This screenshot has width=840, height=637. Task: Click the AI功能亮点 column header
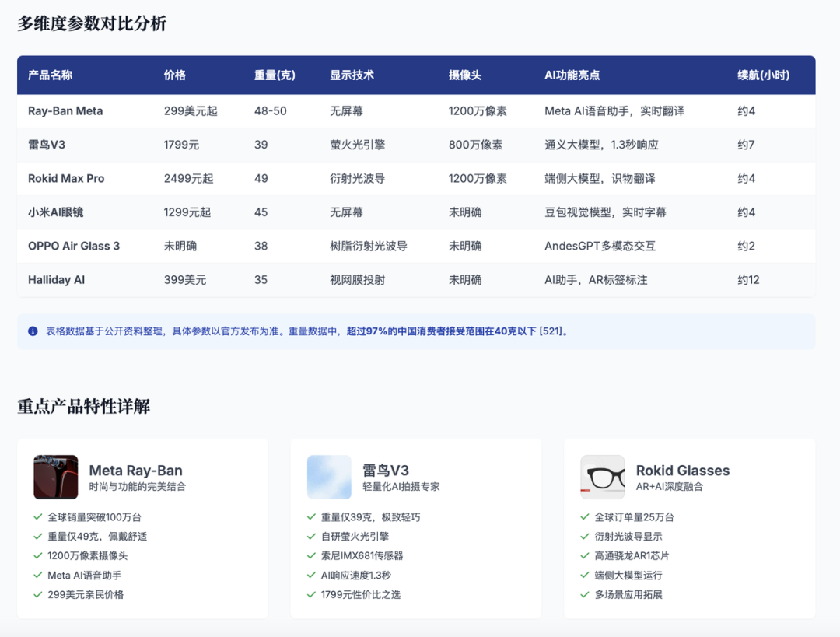572,75
